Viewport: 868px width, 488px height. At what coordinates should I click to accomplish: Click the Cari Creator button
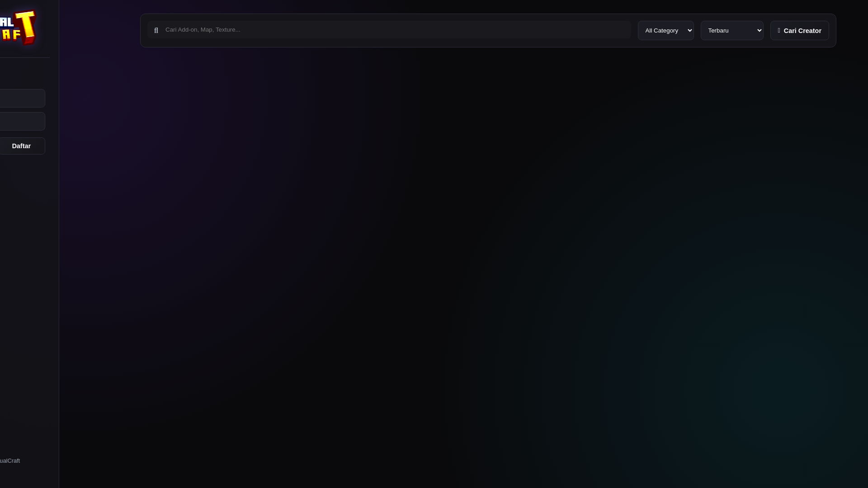tap(799, 31)
